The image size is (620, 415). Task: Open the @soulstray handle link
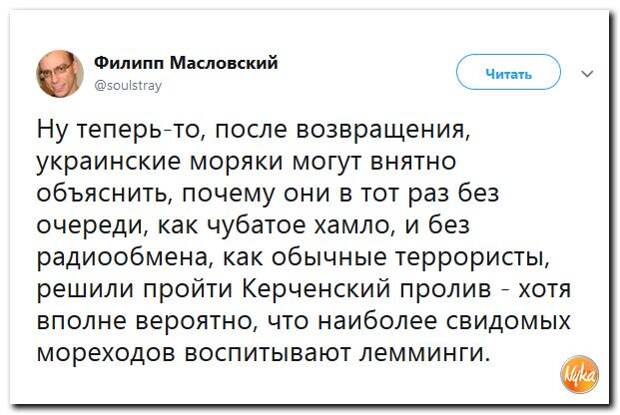129,85
